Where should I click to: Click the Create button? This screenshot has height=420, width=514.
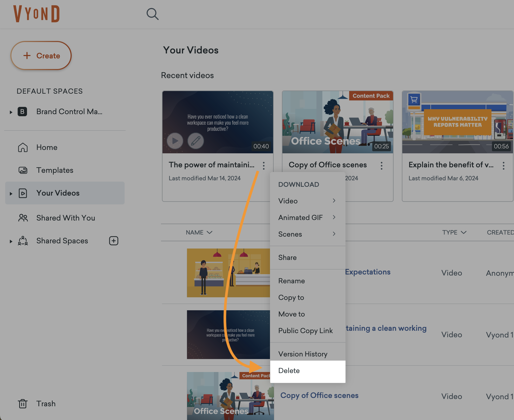click(x=41, y=56)
